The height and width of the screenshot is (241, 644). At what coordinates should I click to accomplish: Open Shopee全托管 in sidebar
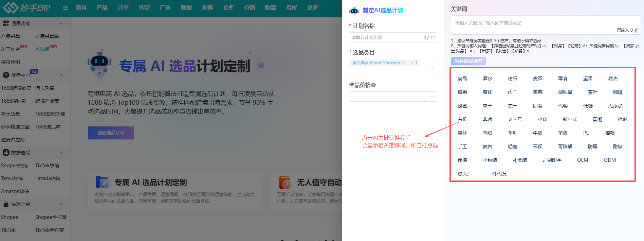[x=51, y=217]
